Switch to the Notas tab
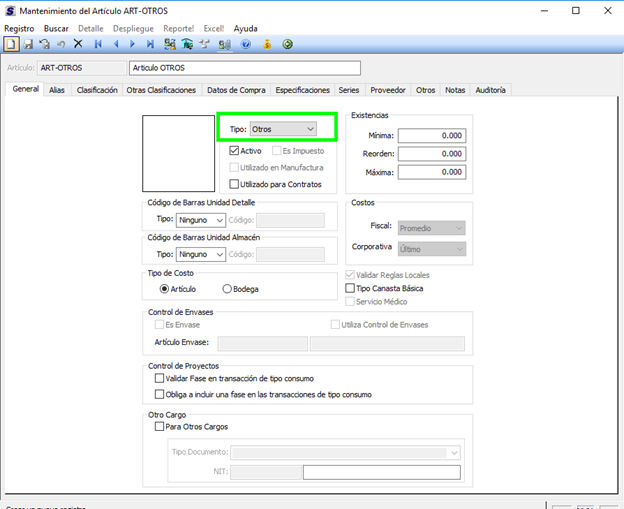This screenshot has width=624, height=509. [455, 90]
